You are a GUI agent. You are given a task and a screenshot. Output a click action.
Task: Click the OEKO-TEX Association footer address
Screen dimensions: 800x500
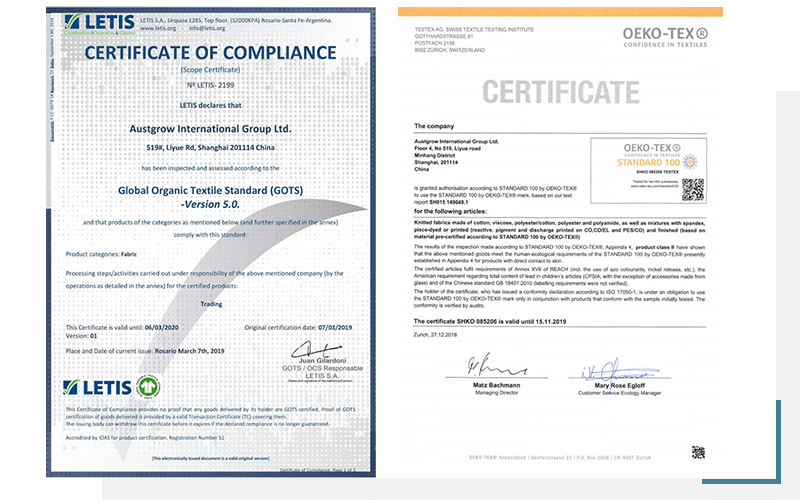tap(560, 458)
